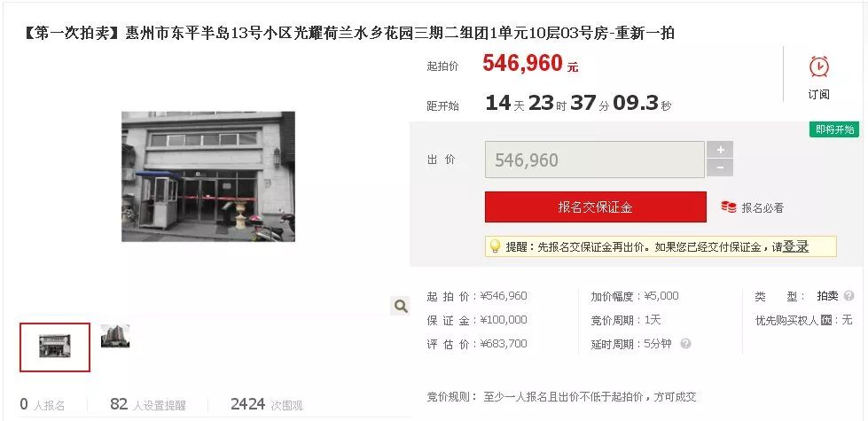
Task: Click the lightbulb reminder icon
Action: 495,246
